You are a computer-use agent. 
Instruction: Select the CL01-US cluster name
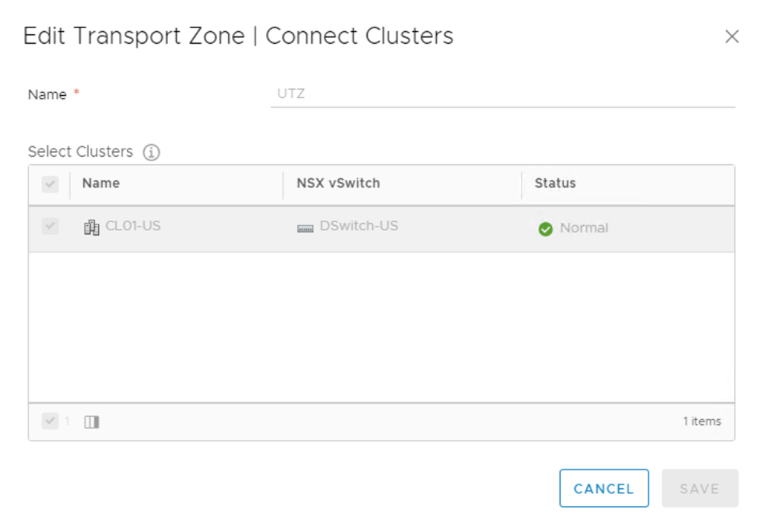[x=133, y=226]
